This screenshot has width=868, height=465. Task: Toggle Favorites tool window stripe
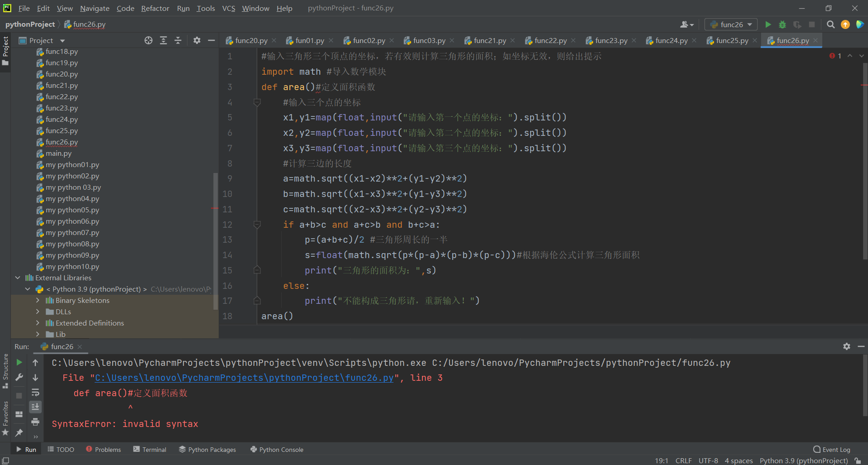tap(5, 417)
